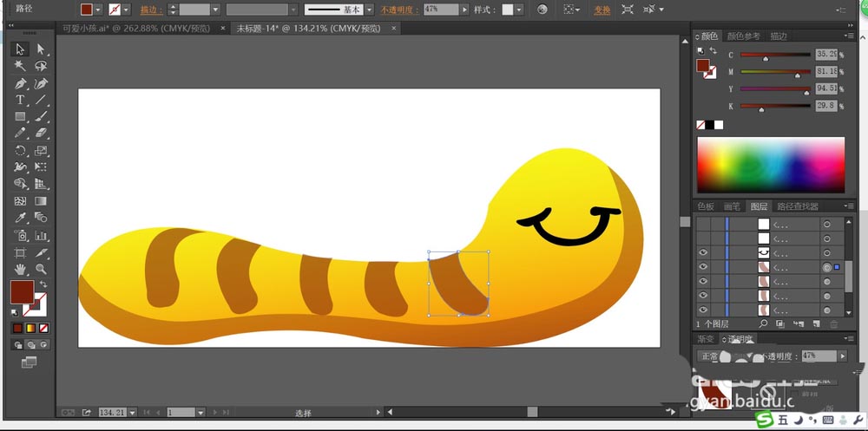
Task: Choose the Direct Selection tool
Action: click(x=40, y=49)
